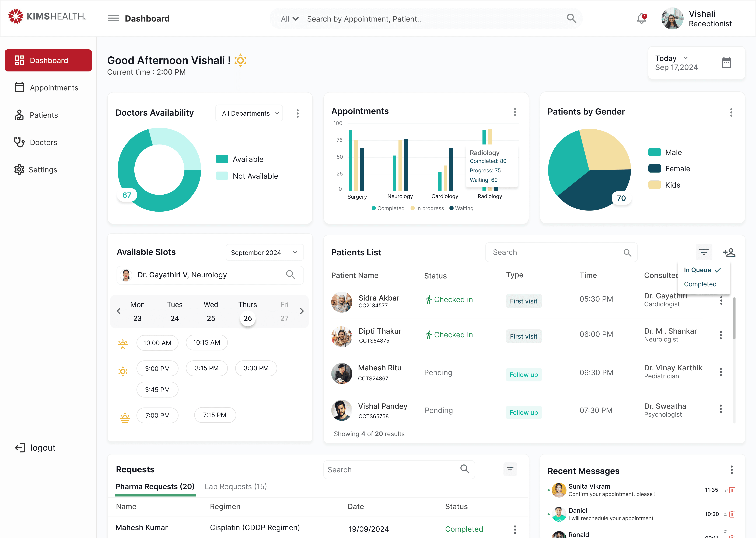Choose the Completed filter option
The height and width of the screenshot is (538, 756).
pyautogui.click(x=700, y=284)
